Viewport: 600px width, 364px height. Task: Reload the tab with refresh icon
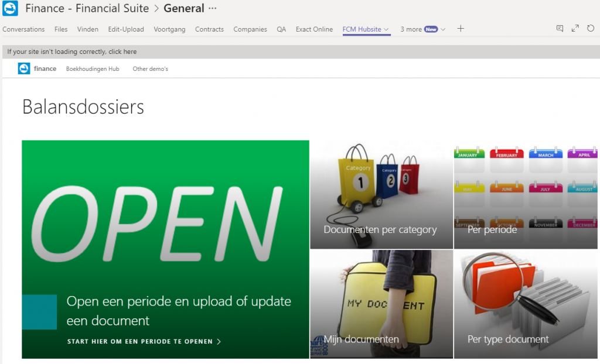(591, 28)
